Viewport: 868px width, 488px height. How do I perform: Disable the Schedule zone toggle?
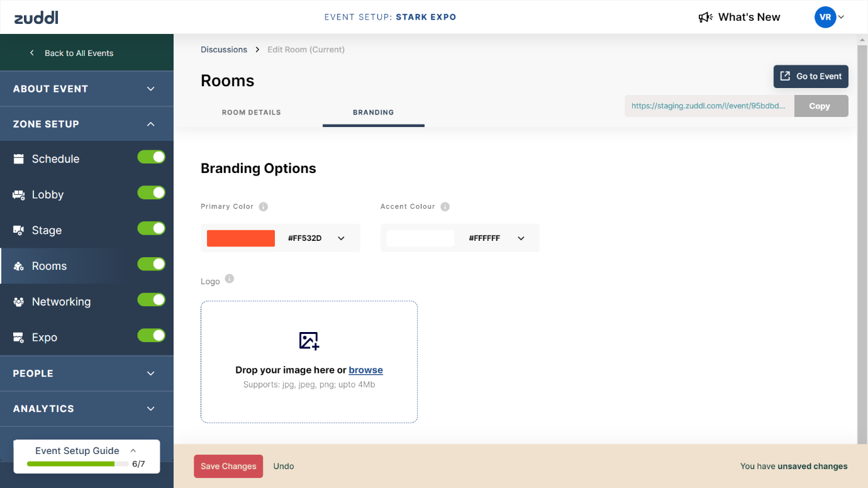pyautogui.click(x=152, y=157)
